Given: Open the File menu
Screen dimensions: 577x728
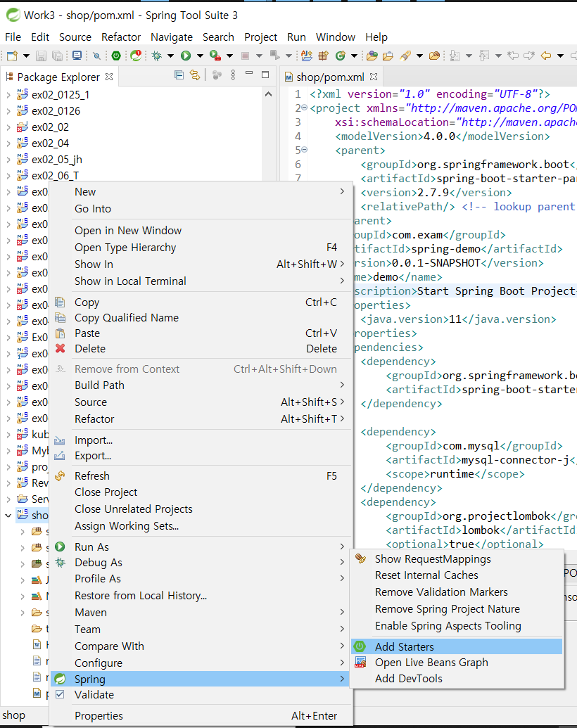Looking at the screenshot, I should pos(13,37).
